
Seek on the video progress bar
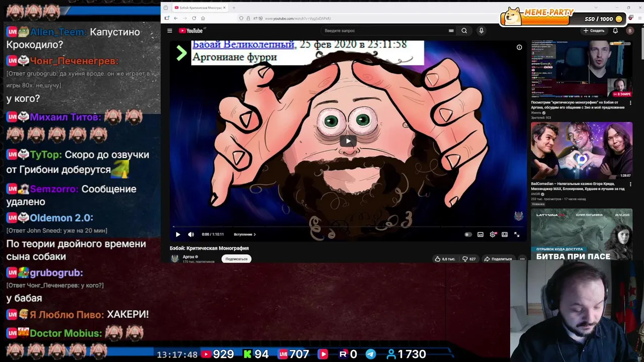point(348,227)
